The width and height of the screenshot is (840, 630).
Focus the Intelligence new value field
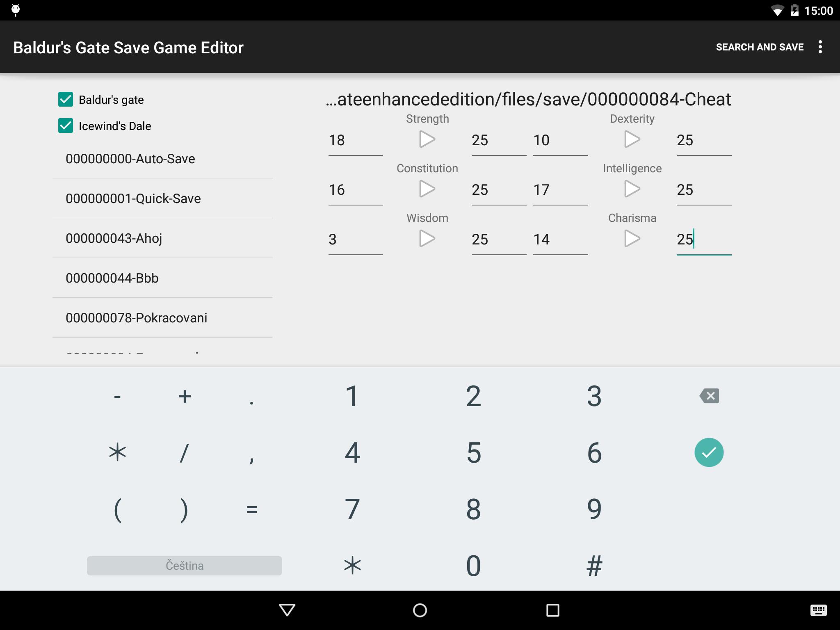coord(704,190)
